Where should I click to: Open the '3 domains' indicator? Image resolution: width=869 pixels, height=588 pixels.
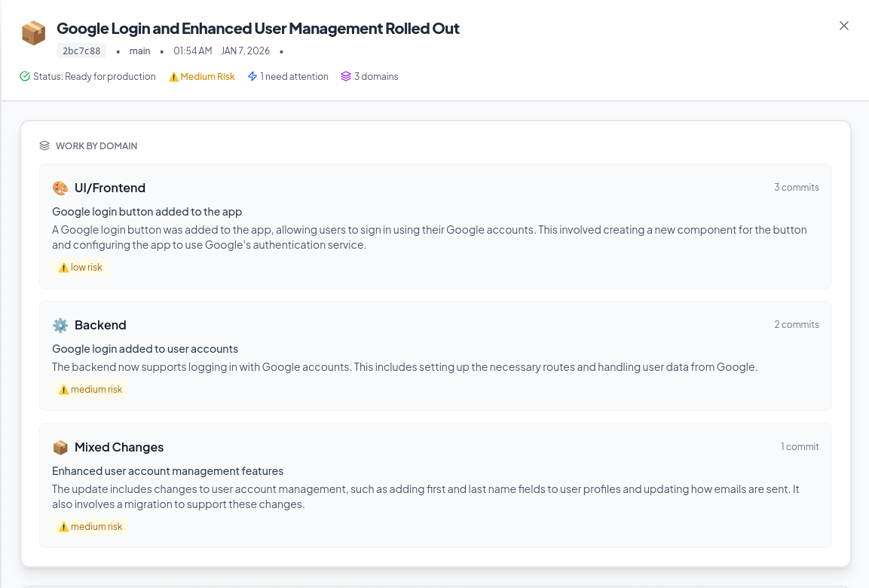376,76
